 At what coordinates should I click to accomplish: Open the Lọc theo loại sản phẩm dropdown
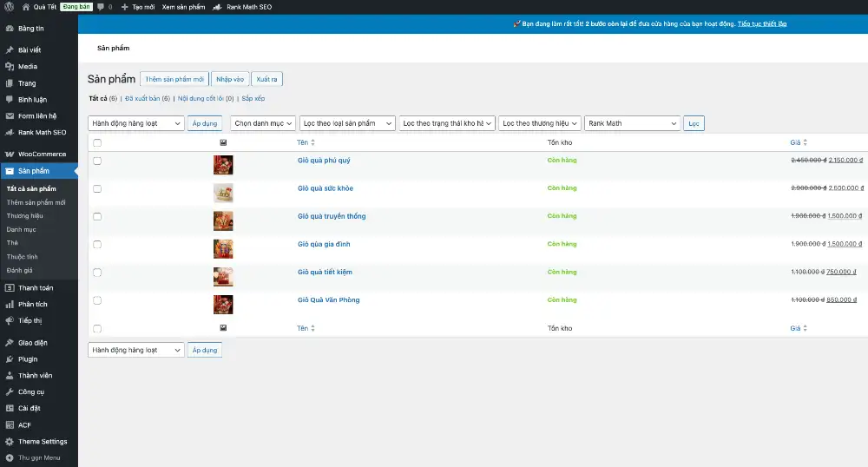point(348,123)
